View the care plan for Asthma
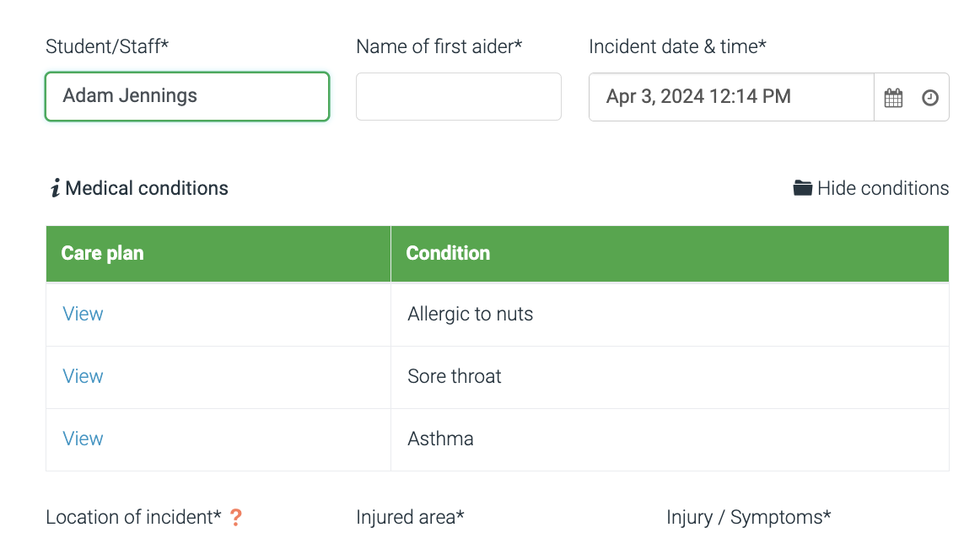The height and width of the screenshot is (533, 980). (82, 439)
